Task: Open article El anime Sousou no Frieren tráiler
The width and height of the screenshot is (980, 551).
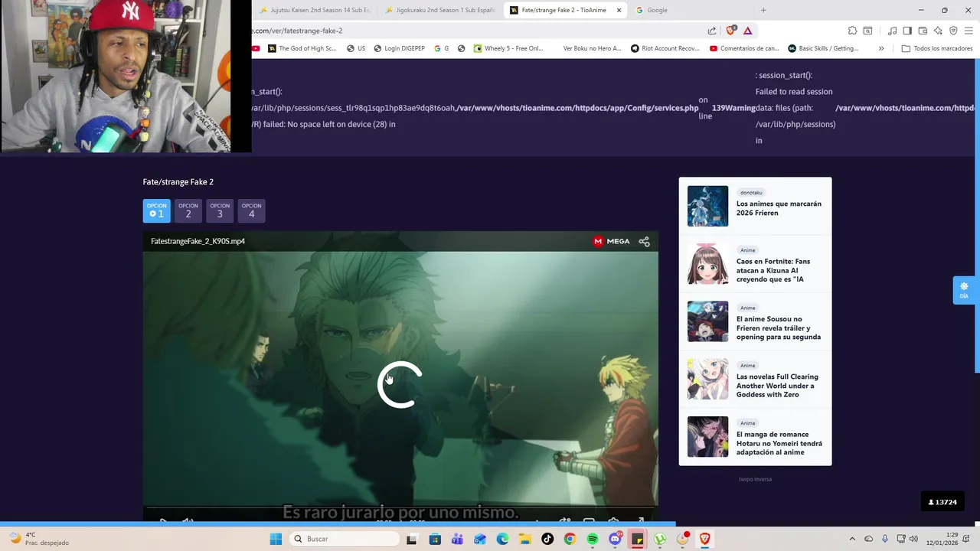Action: coord(779,328)
